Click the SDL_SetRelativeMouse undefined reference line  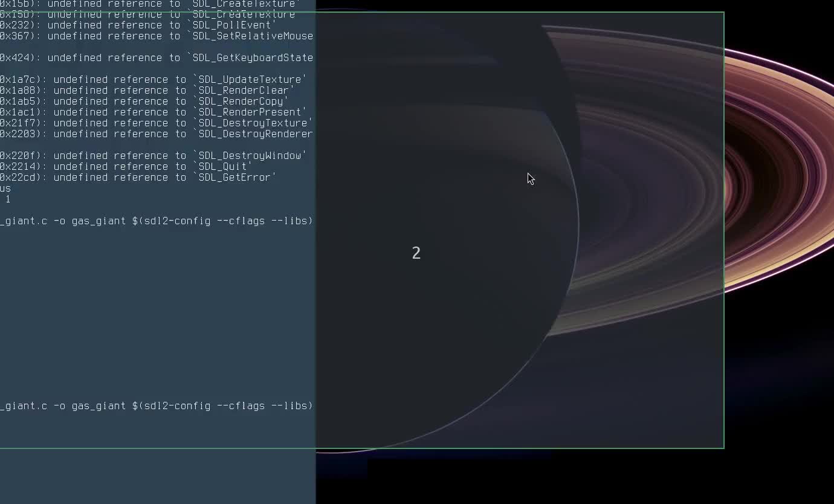157,36
